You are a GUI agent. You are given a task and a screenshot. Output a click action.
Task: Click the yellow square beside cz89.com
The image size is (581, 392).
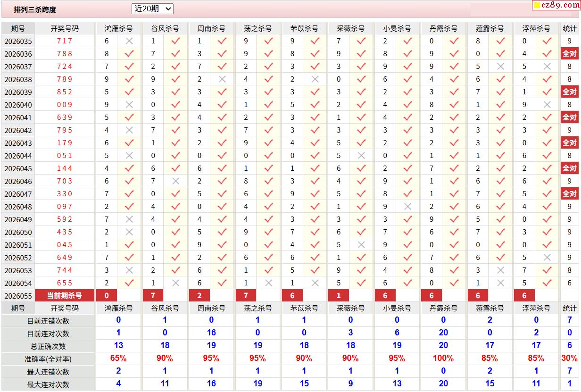click(x=537, y=6)
